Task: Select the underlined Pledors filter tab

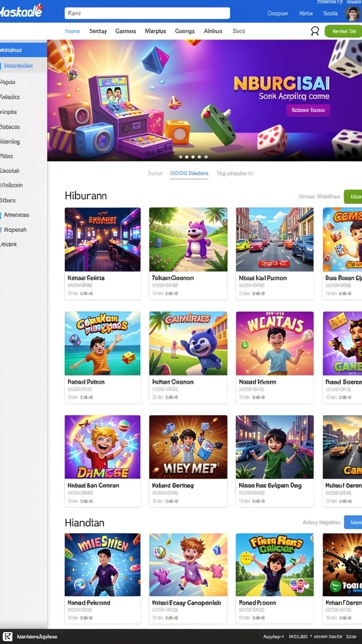Action: pyautogui.click(x=189, y=174)
